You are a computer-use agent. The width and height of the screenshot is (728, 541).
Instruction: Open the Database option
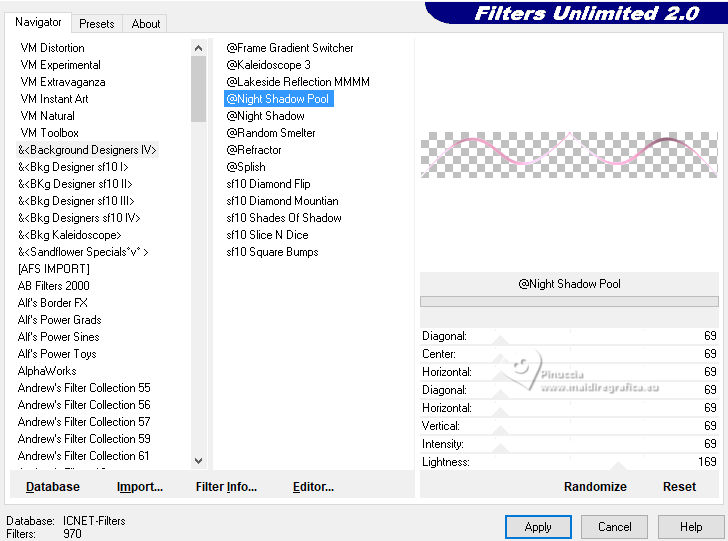(x=53, y=487)
